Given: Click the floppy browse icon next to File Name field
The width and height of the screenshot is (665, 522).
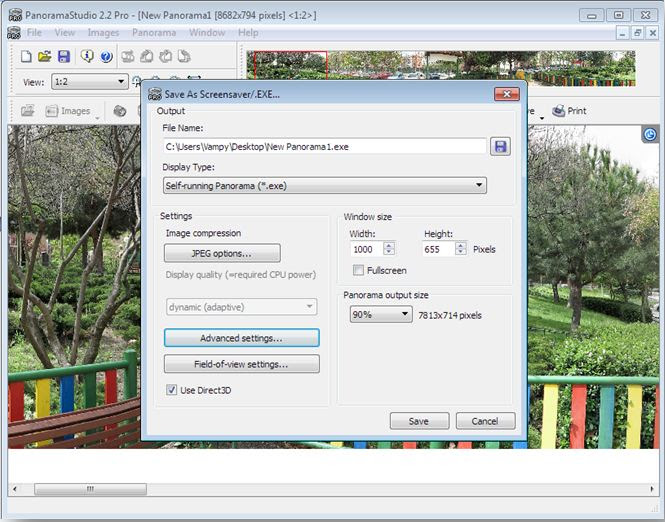Looking at the screenshot, I should (500, 147).
